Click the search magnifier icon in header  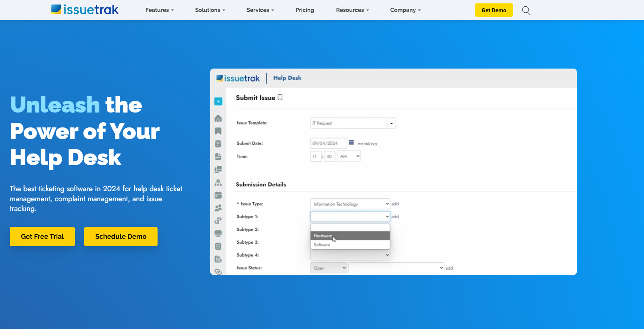526,10
